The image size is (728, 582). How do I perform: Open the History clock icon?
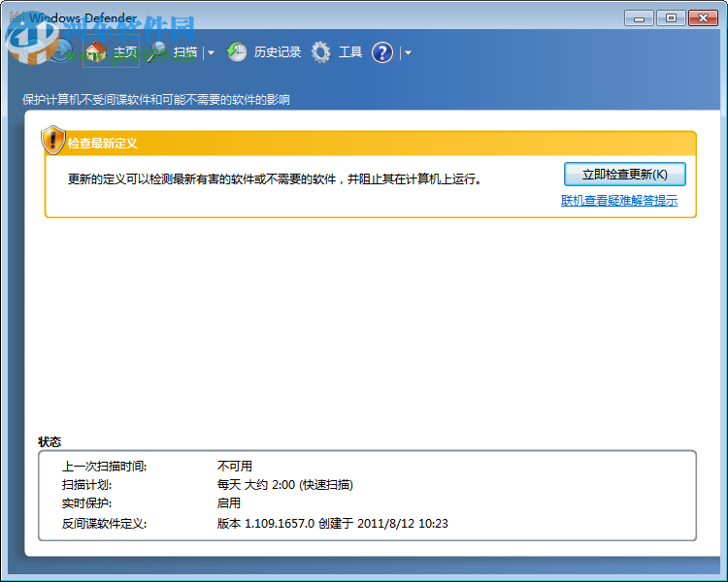[237, 52]
